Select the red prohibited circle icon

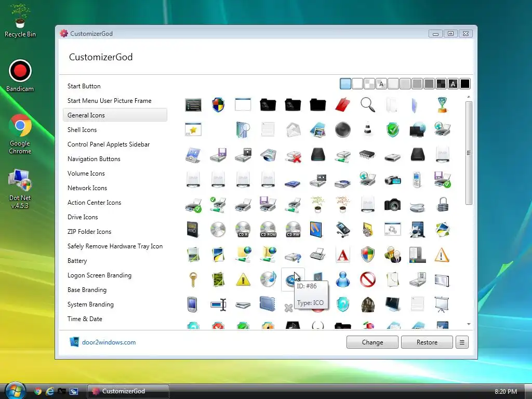tap(368, 280)
